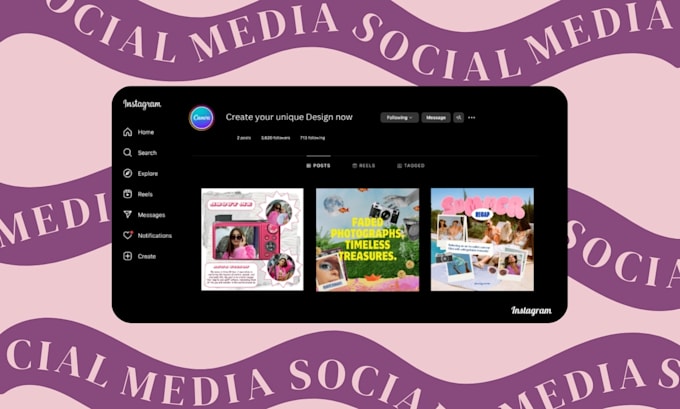Open the Reels icon in sidebar
Screen dimensions: 680x409
tap(128, 194)
